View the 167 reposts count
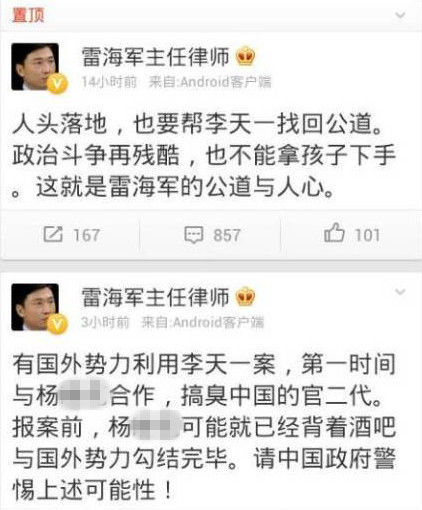This screenshot has height=510, width=422. point(86,235)
